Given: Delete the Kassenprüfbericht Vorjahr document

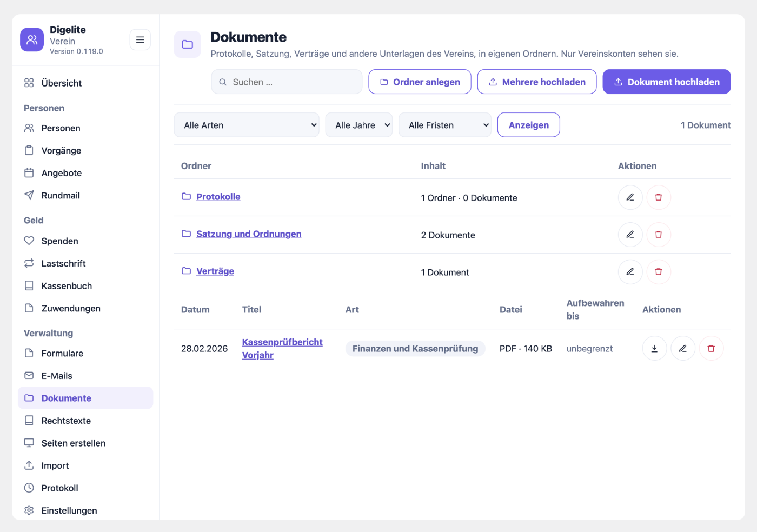Looking at the screenshot, I should 711,349.
